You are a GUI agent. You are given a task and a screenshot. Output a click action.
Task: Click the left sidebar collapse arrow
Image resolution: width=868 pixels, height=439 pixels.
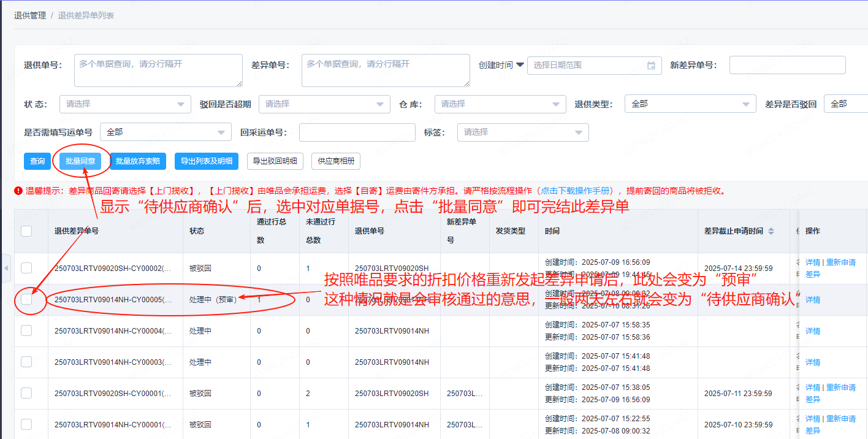[x=6, y=269]
